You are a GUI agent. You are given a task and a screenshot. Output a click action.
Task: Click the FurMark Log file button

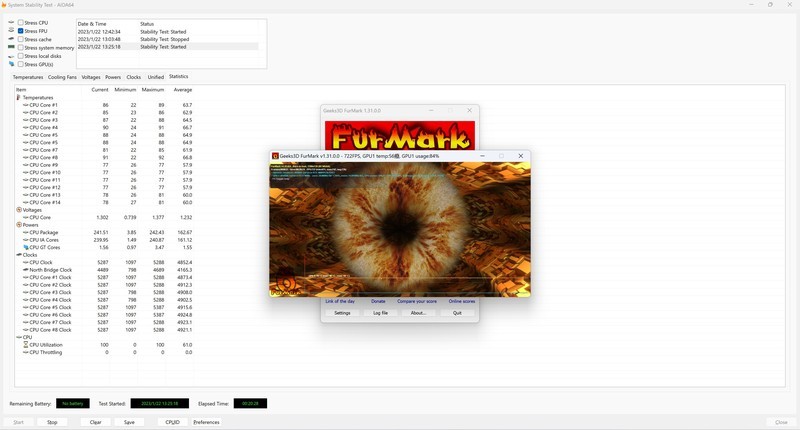click(381, 313)
